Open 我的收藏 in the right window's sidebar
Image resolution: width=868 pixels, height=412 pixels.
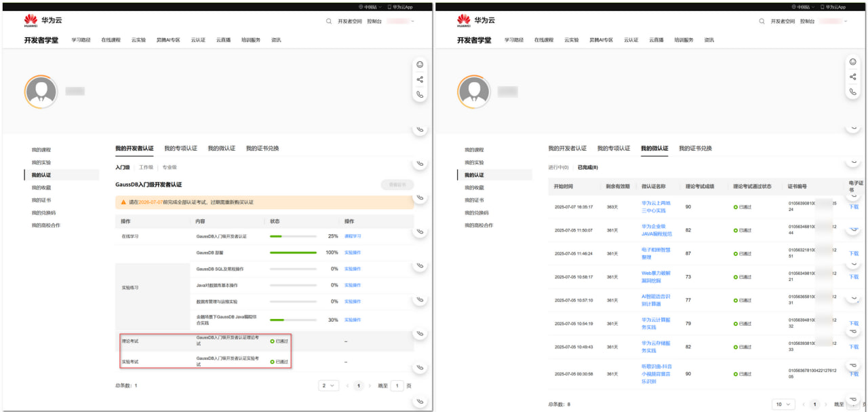[x=474, y=187]
